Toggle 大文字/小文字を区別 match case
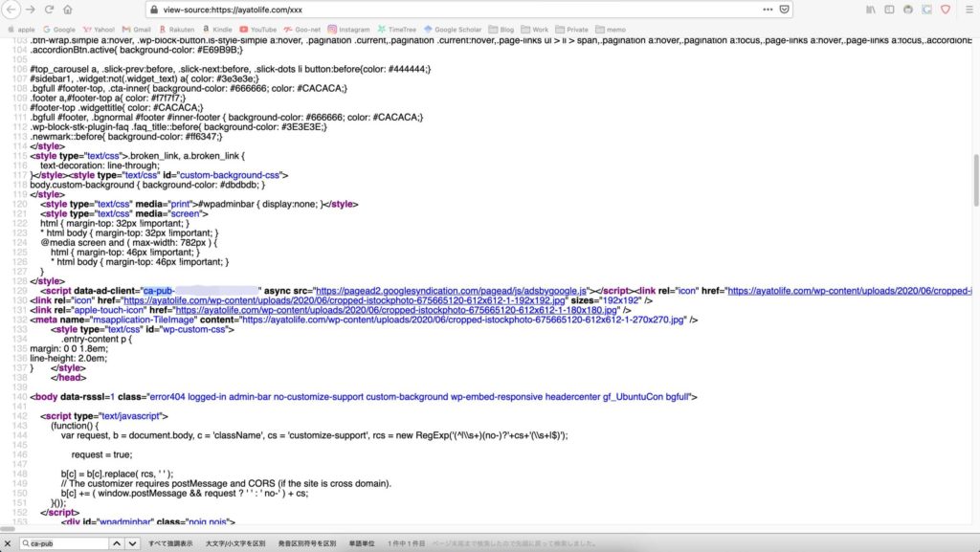980x552 pixels. (x=235, y=544)
